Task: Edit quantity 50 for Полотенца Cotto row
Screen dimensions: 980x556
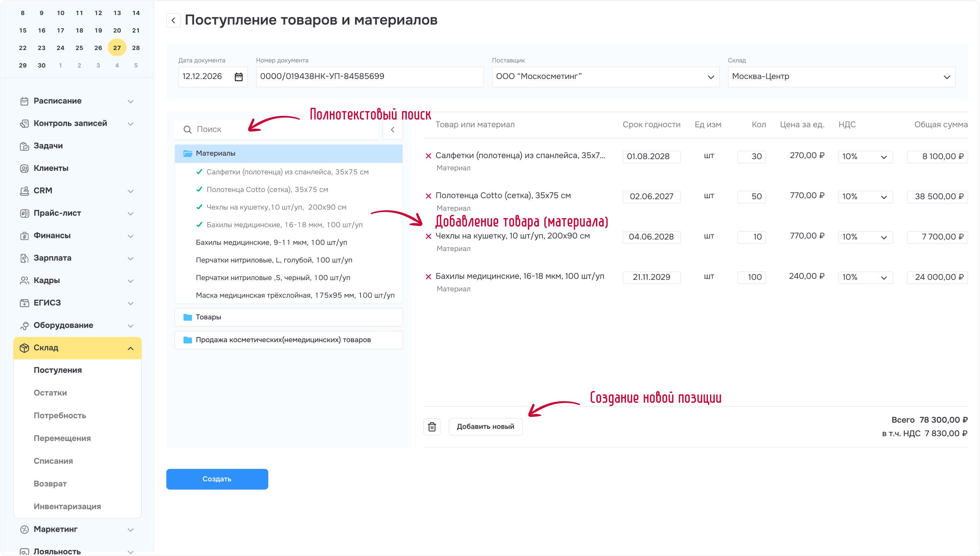Action: click(x=752, y=197)
